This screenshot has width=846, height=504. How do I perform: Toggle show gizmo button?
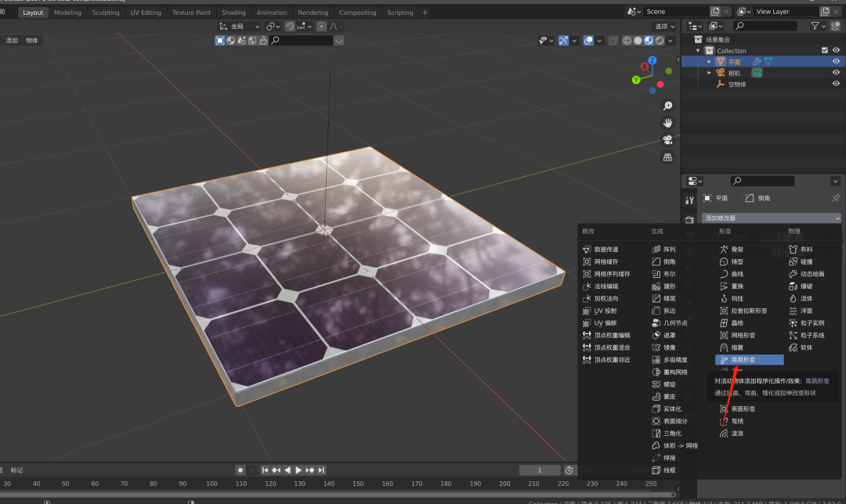[563, 41]
